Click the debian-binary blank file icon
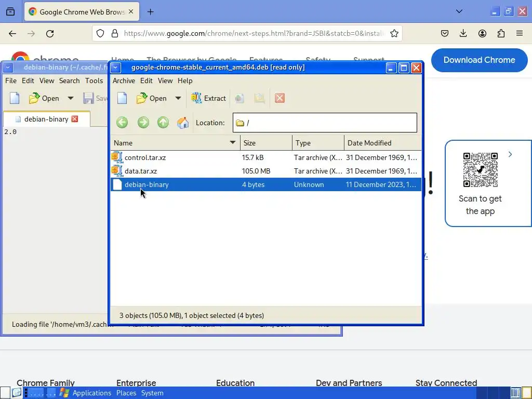This screenshot has height=399, width=532. (117, 184)
